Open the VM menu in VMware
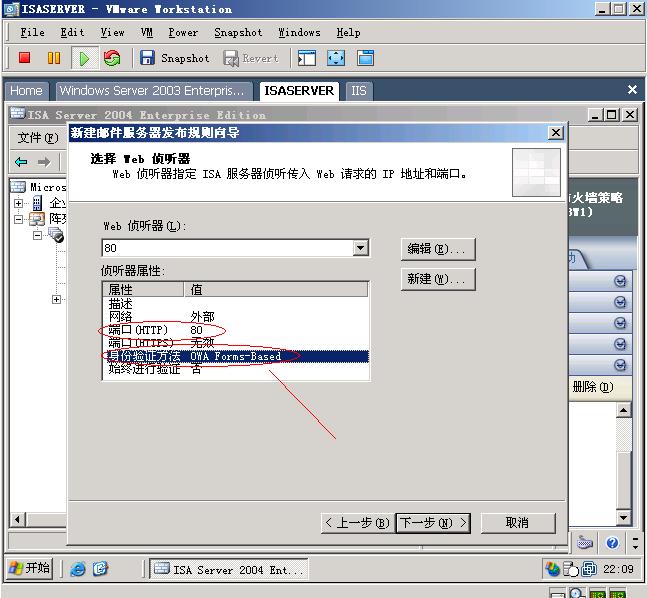The width and height of the screenshot is (648, 598). [x=146, y=32]
